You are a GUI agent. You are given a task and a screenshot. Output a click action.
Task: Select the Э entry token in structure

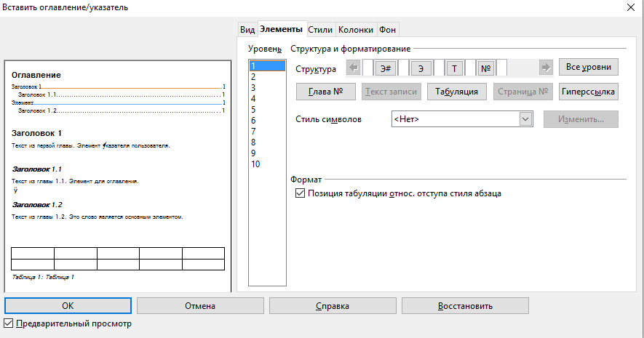[421, 68]
